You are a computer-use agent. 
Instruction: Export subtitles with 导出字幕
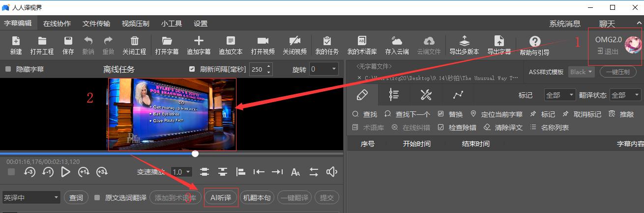point(499,45)
